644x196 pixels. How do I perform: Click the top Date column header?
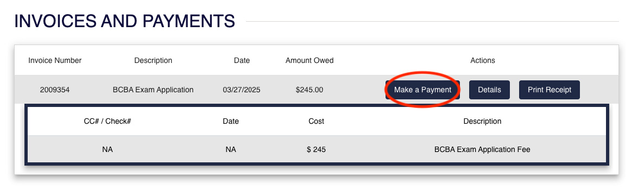point(242,60)
